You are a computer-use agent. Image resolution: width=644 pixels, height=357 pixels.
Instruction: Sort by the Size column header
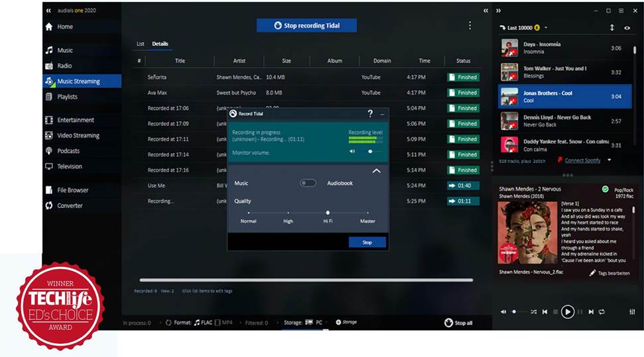(287, 61)
